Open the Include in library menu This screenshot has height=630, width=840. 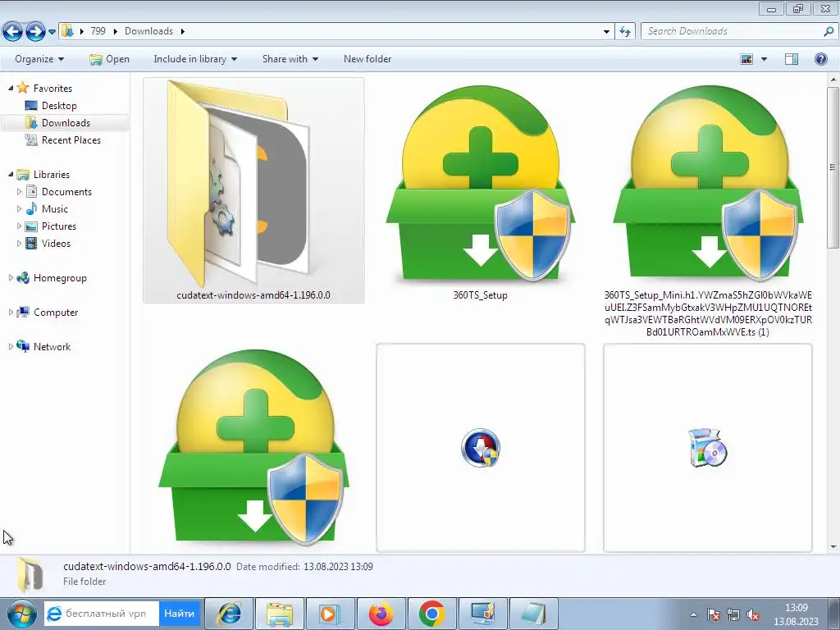point(195,59)
